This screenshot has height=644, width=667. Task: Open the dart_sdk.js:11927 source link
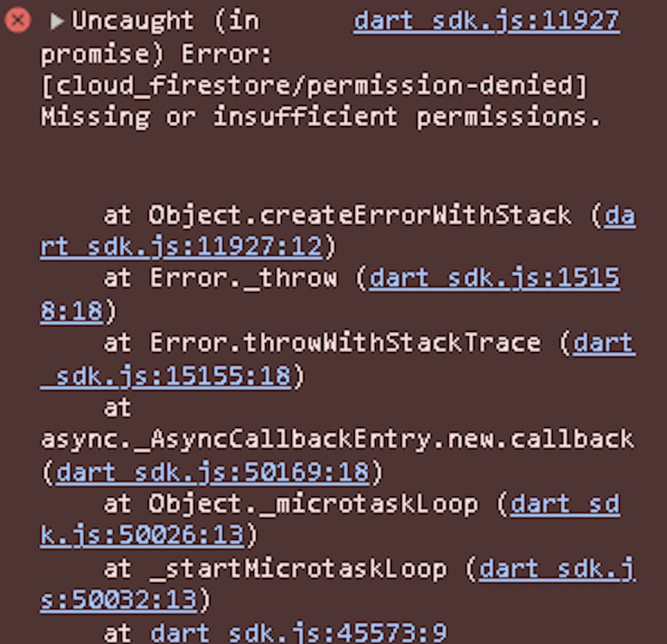486,21
